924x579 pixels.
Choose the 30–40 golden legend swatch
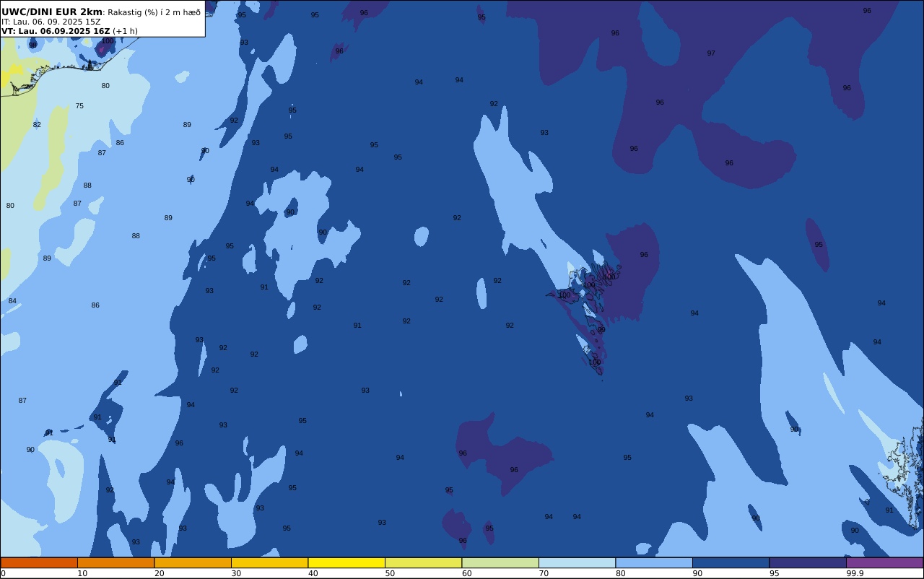click(x=269, y=562)
